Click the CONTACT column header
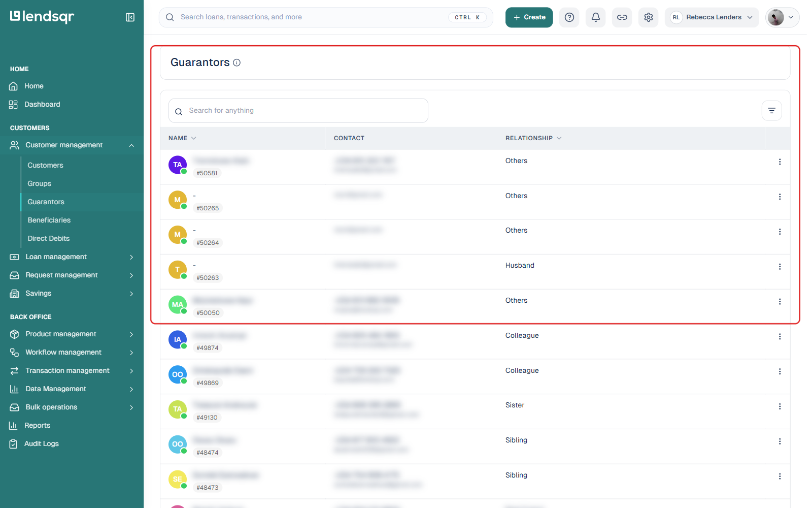The image size is (812, 508). 349,138
